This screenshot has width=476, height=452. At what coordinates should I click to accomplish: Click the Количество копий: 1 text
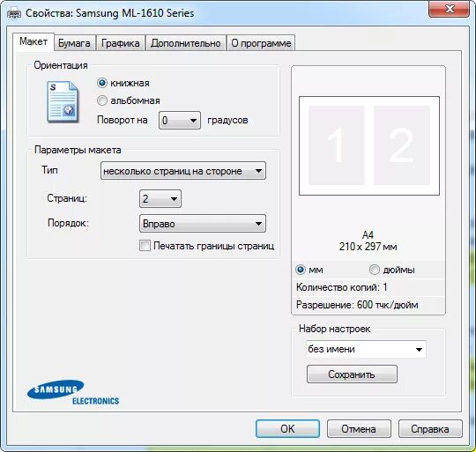tap(341, 287)
